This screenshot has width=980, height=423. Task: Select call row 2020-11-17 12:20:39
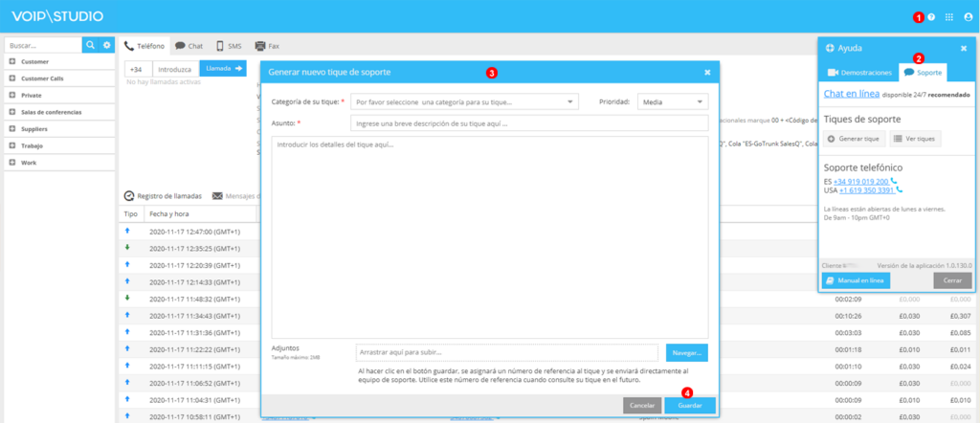click(193, 265)
